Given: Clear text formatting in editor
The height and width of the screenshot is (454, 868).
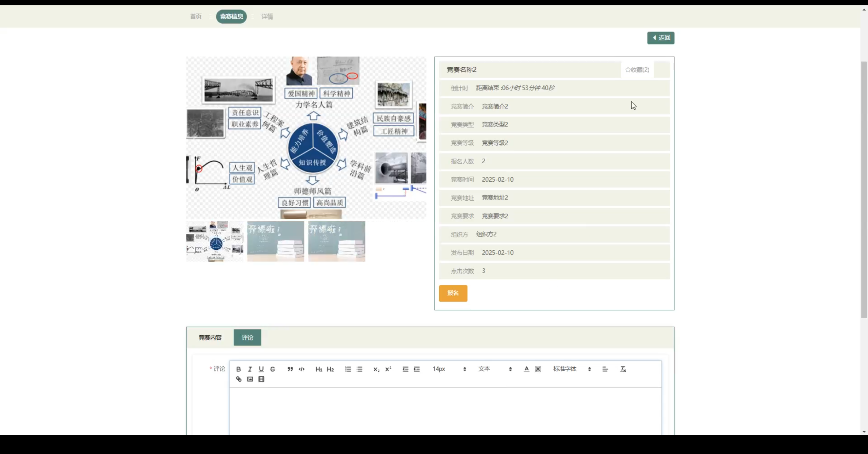Looking at the screenshot, I should pos(623,369).
